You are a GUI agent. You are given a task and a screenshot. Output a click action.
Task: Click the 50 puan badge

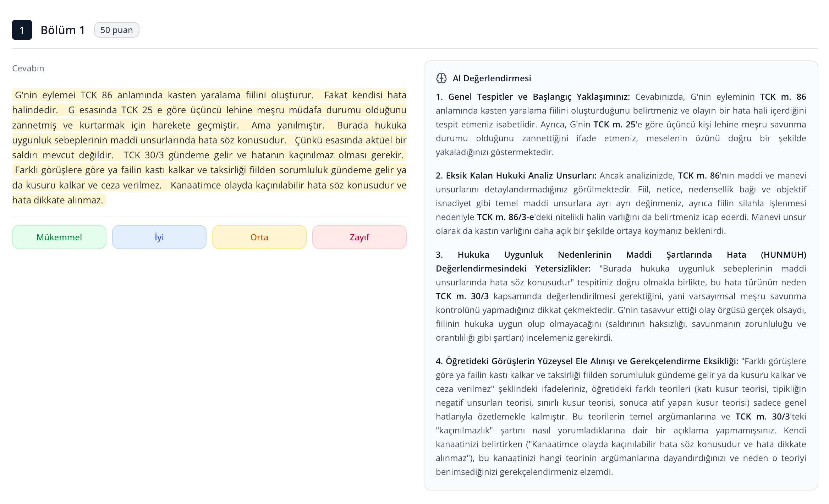[116, 30]
